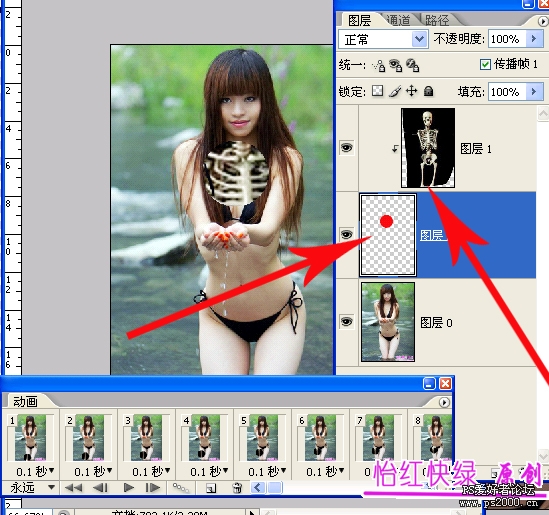Click select previous frame button

(101, 487)
